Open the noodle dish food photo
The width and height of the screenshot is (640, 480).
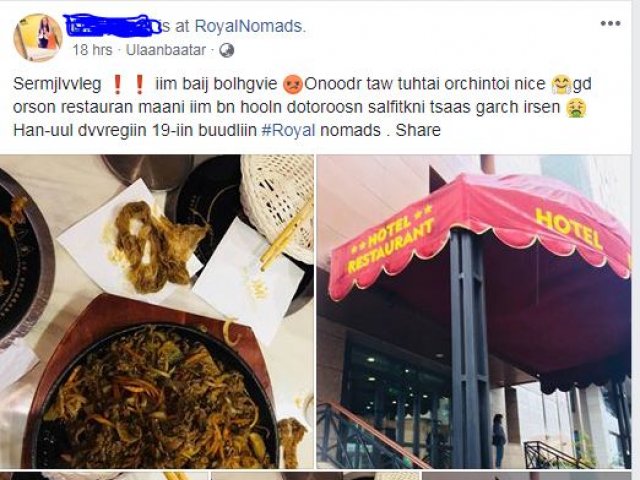pos(157,311)
